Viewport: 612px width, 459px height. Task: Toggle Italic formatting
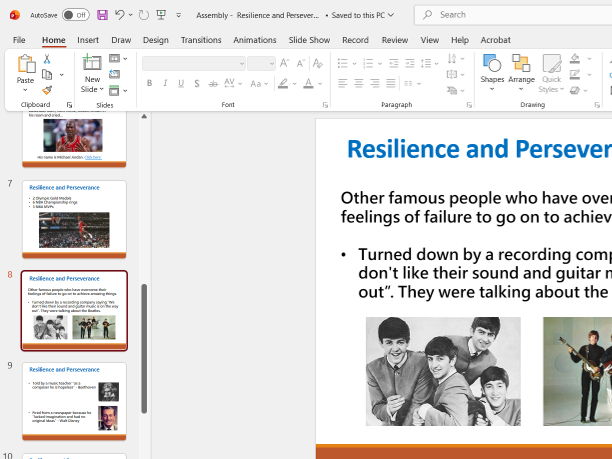(165, 83)
